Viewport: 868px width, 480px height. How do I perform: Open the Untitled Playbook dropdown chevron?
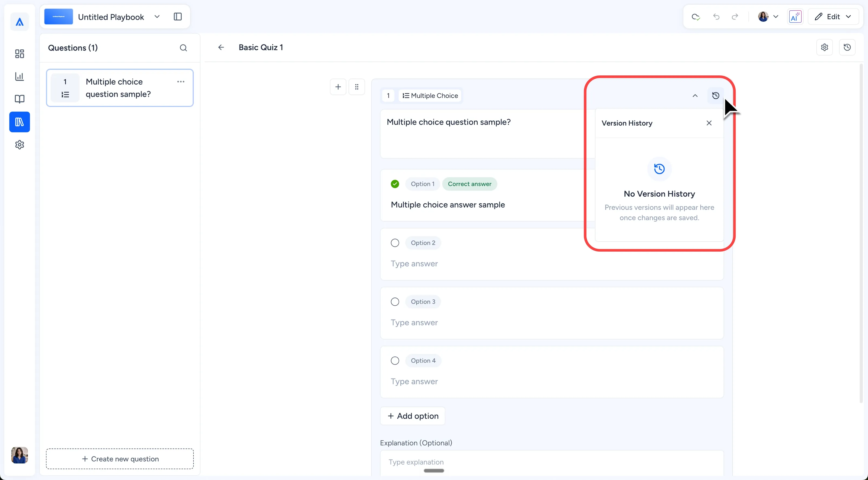157,17
